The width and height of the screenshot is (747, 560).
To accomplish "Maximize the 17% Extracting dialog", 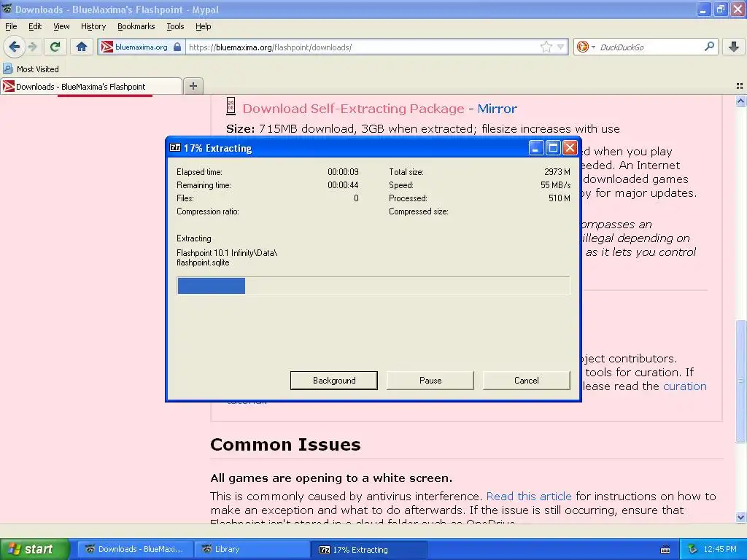I will (x=553, y=147).
